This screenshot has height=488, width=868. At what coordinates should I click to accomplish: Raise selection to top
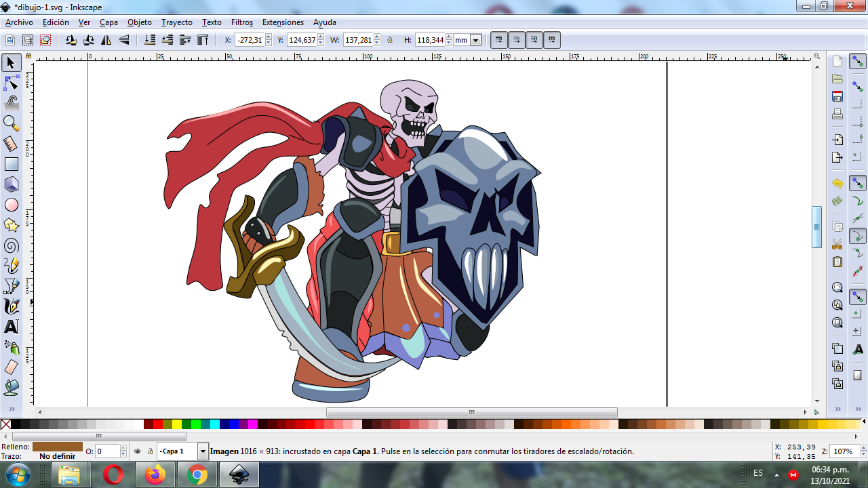tap(203, 40)
